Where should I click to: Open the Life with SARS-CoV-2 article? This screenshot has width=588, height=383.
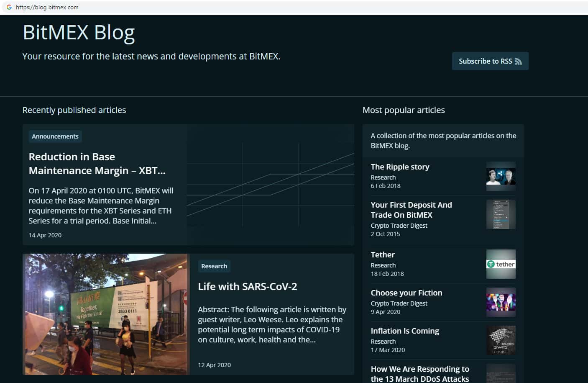point(248,287)
